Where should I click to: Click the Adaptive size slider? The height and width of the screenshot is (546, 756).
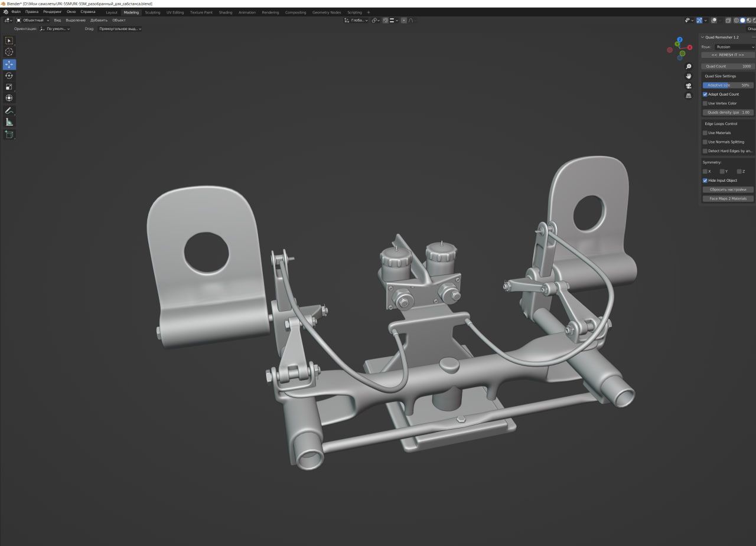(x=728, y=85)
